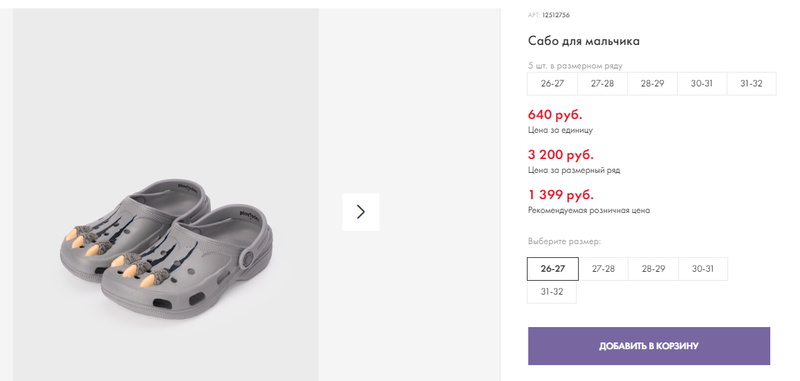The width and height of the screenshot is (800, 381).
Task: Click the 1 399 руб. retail price
Action: (x=561, y=195)
